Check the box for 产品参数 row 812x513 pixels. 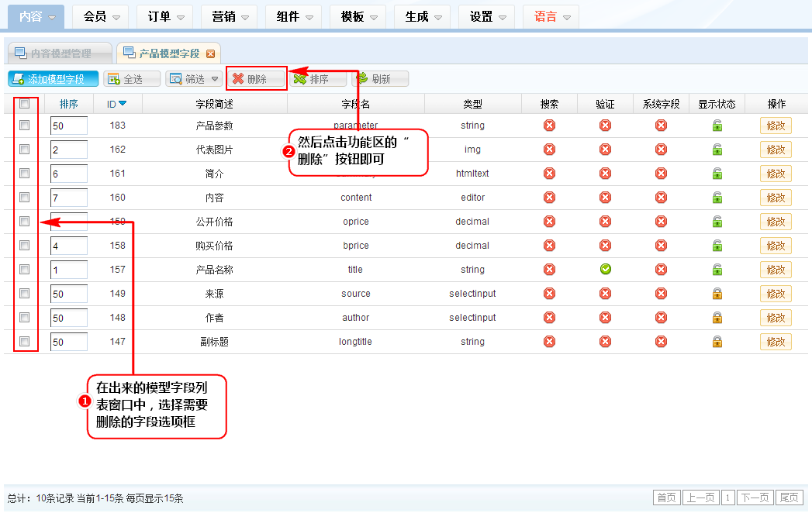pyautogui.click(x=25, y=126)
